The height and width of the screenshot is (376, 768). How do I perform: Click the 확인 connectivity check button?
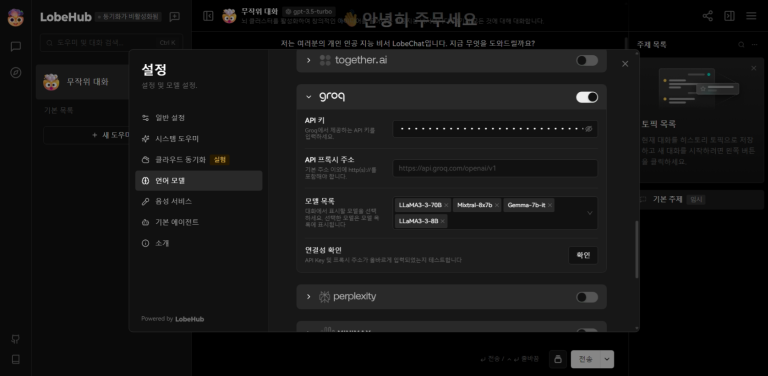click(x=583, y=255)
